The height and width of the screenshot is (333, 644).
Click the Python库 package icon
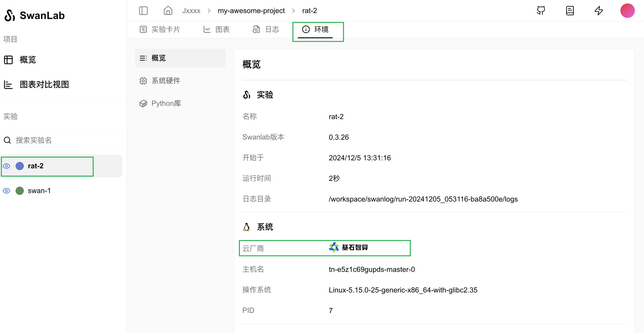click(x=143, y=104)
